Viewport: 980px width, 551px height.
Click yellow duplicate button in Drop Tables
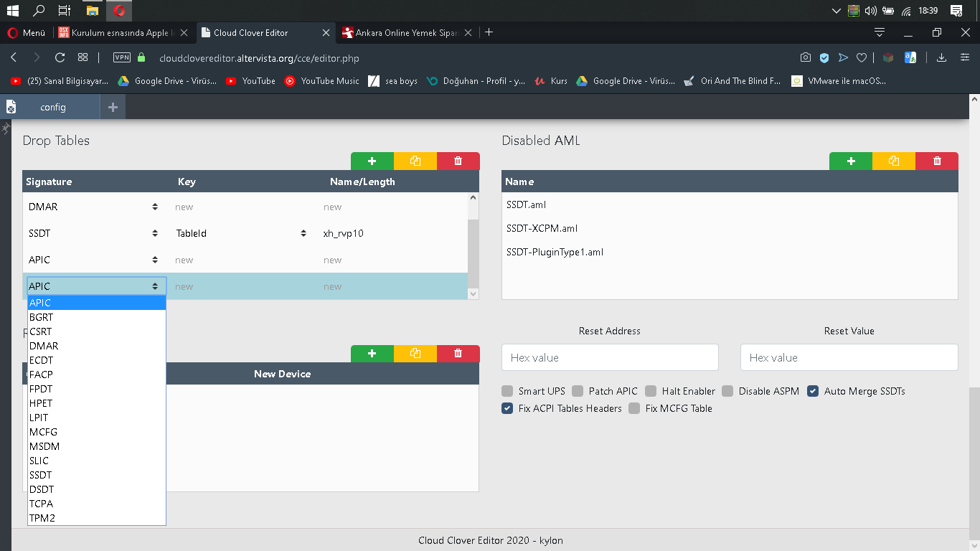pos(415,161)
